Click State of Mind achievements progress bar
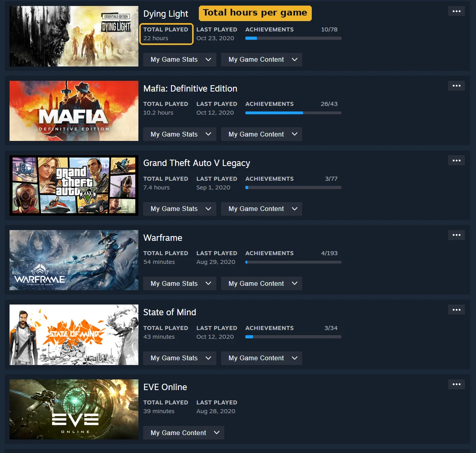476x453 pixels. (293, 337)
